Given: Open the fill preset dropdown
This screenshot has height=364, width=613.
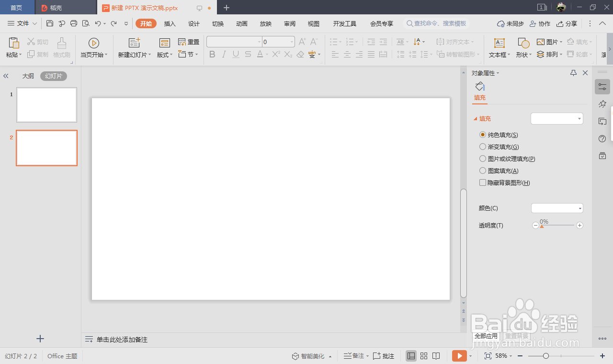Looking at the screenshot, I should [556, 118].
